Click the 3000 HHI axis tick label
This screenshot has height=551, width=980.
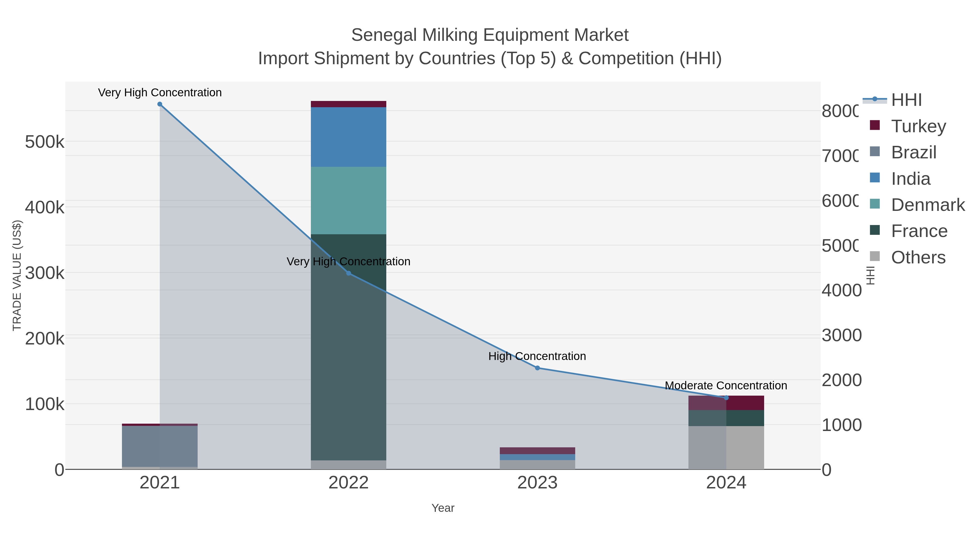(x=841, y=335)
